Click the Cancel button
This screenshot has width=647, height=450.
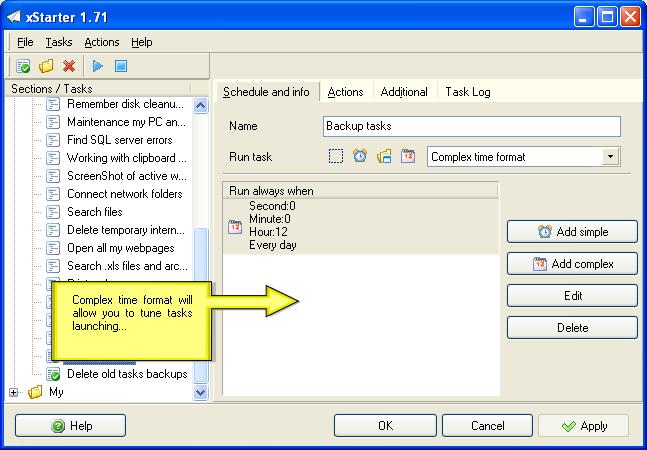487,426
